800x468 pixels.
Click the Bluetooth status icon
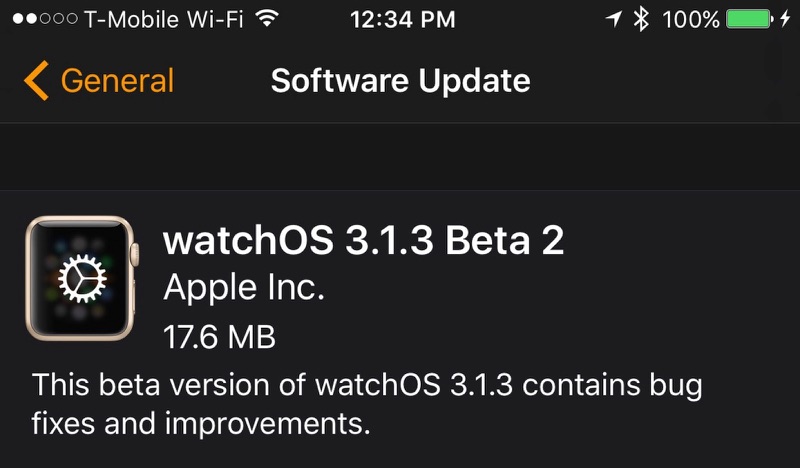[x=643, y=19]
